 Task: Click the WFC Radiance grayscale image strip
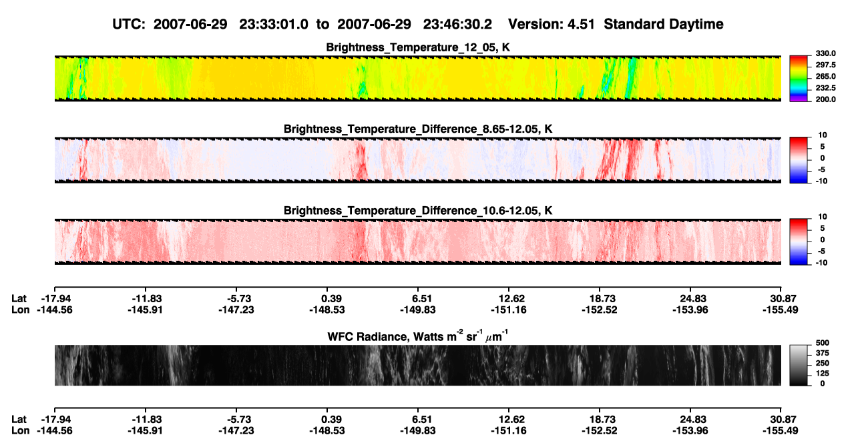[418, 365]
